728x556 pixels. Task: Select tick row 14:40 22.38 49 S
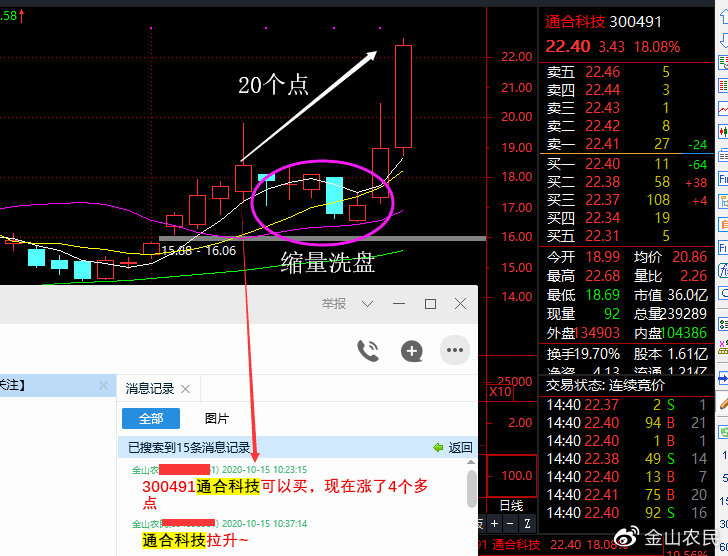coord(626,459)
